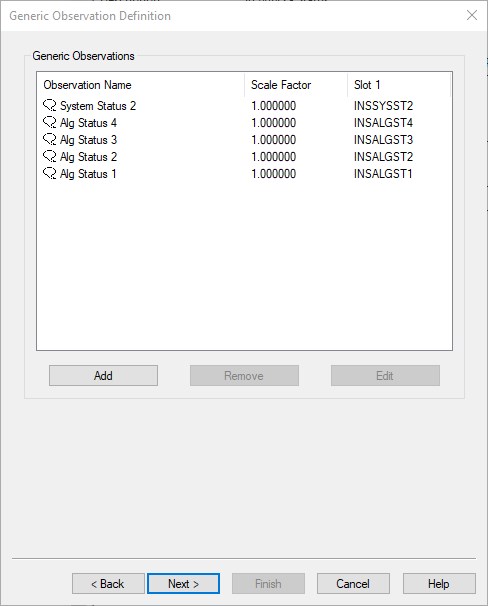Click the Alg Status 1 row icon
The width and height of the screenshot is (488, 606).
point(49,174)
